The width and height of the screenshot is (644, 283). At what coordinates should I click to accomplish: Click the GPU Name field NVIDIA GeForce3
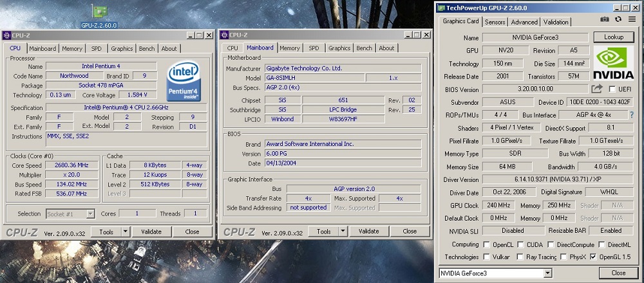point(535,37)
